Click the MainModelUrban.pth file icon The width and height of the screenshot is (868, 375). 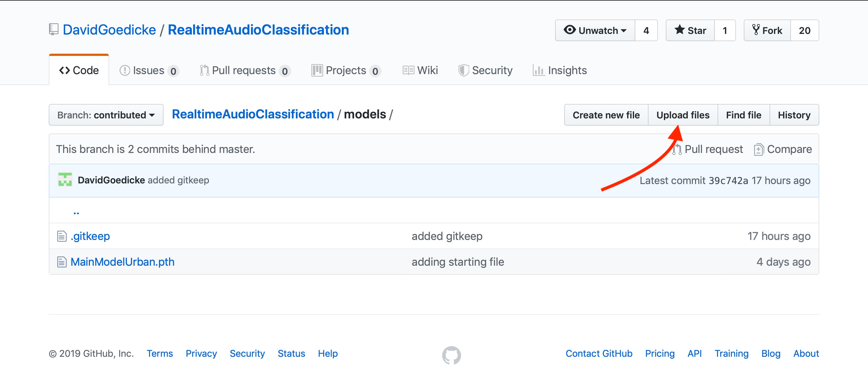(x=62, y=262)
